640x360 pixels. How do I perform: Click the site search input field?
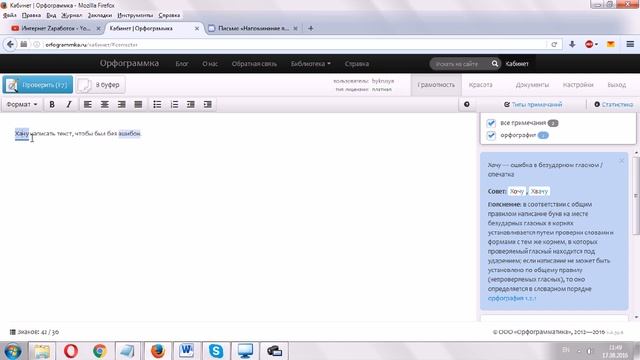(459, 64)
